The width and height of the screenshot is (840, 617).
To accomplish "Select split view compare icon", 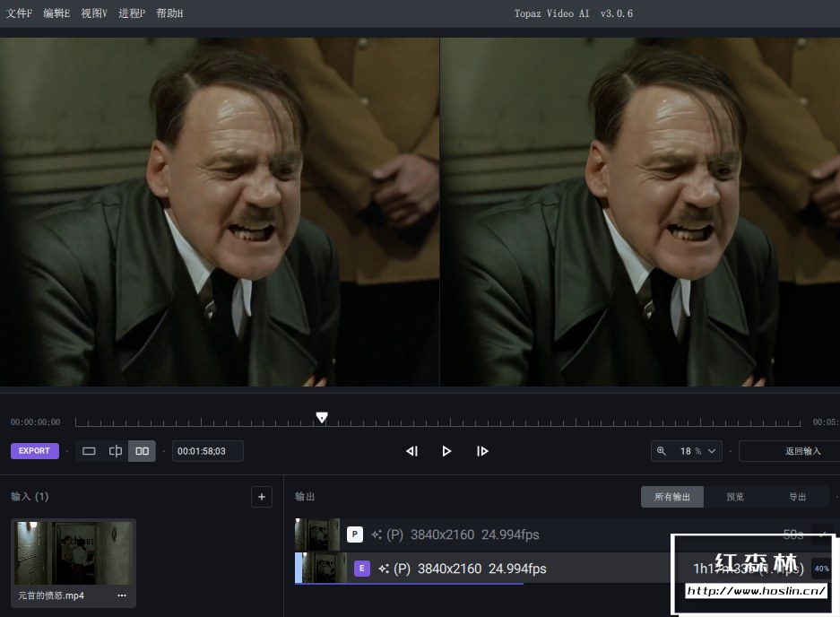I will pos(115,451).
